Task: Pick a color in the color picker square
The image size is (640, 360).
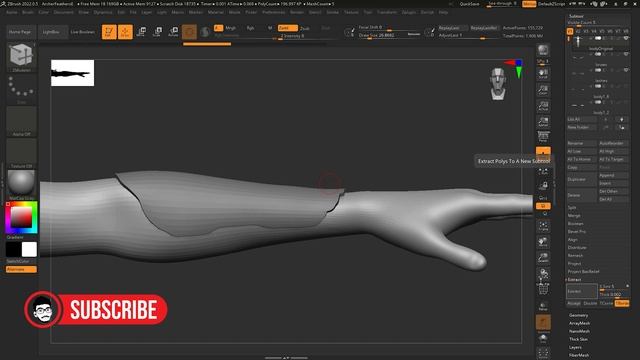Action: pos(21,217)
